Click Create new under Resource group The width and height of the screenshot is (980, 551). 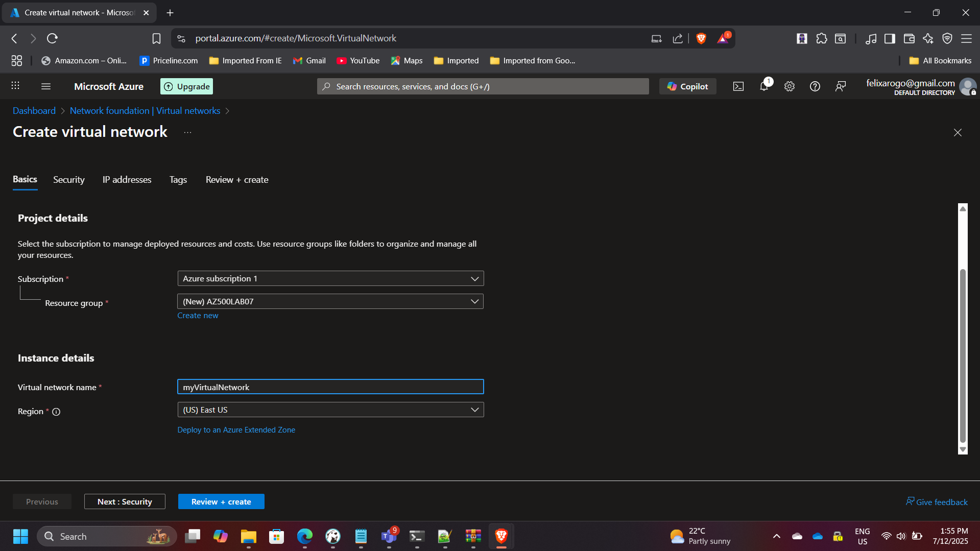point(198,315)
